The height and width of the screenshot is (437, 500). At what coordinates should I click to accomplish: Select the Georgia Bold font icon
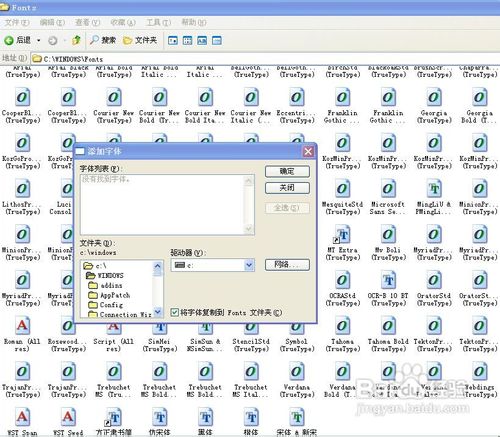coord(480,97)
